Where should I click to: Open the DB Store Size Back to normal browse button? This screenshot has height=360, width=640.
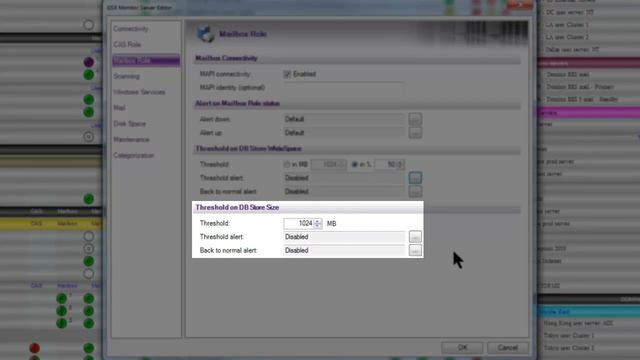(415, 250)
